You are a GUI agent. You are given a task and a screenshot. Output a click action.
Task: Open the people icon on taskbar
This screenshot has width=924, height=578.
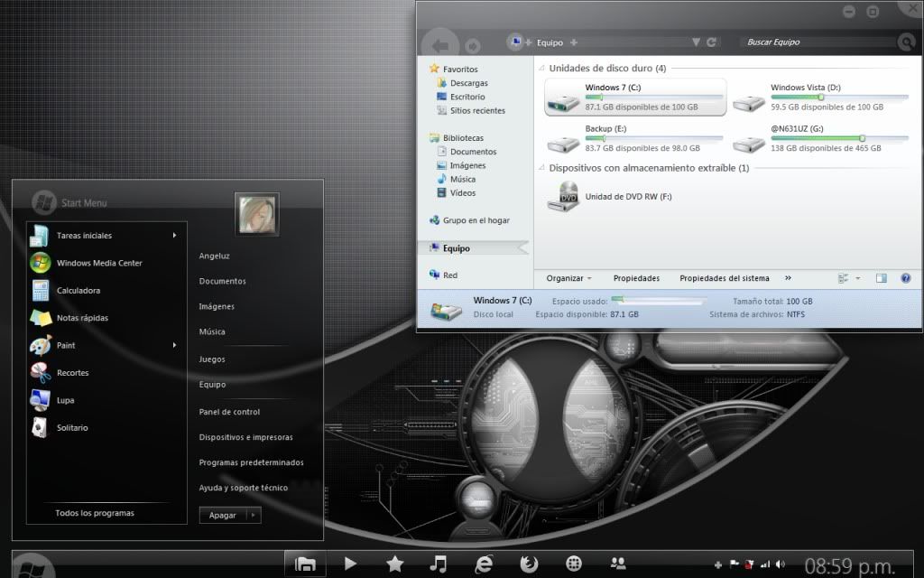click(x=618, y=564)
